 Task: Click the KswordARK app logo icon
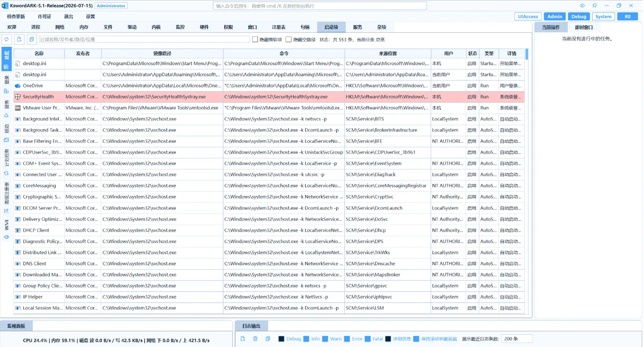(x=5, y=6)
